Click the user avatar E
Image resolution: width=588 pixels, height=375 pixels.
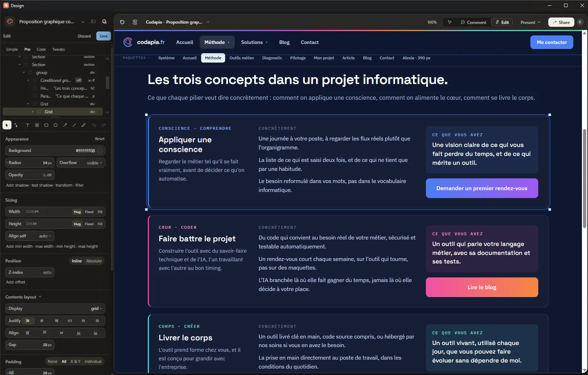coord(580,22)
